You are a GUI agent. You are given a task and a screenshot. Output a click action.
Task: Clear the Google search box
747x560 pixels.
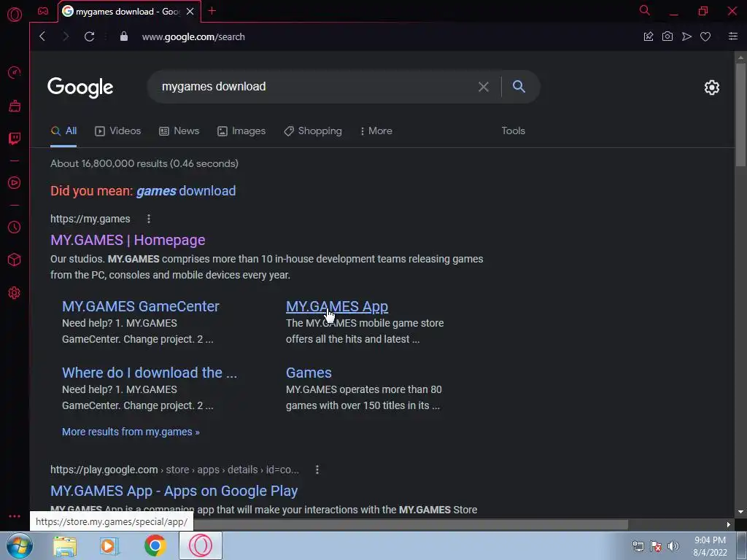(484, 87)
